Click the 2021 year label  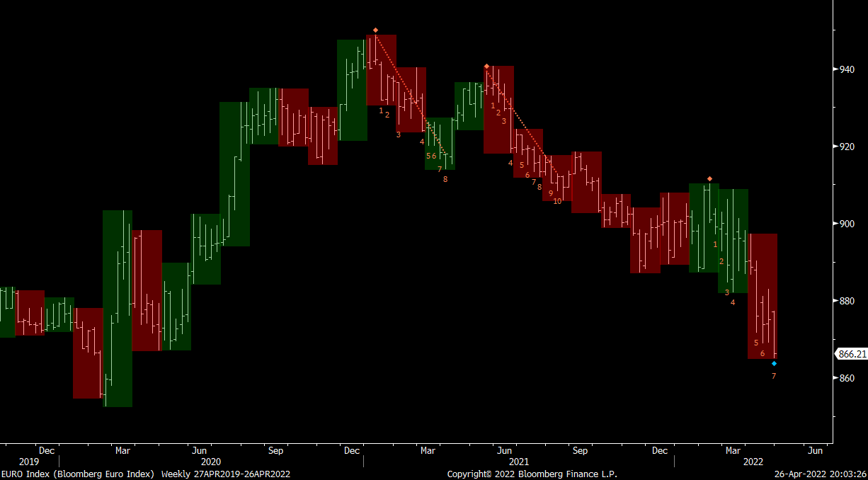(x=519, y=462)
